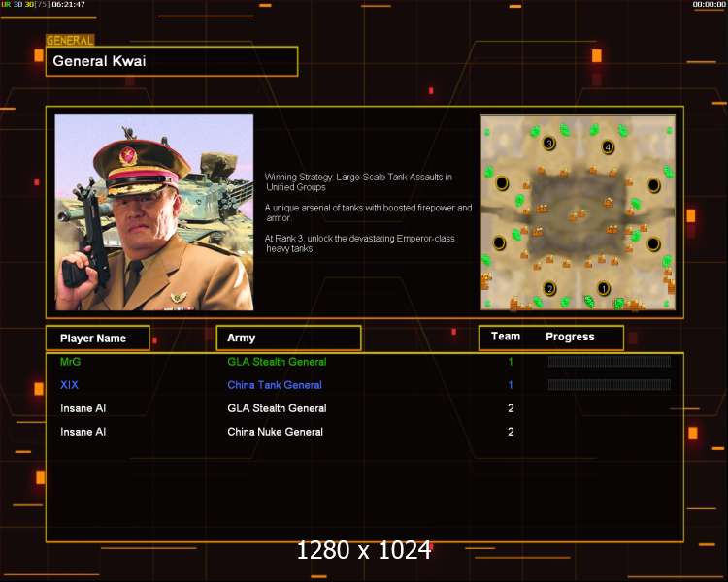Click the white GLA Stealth General army text

click(277, 408)
